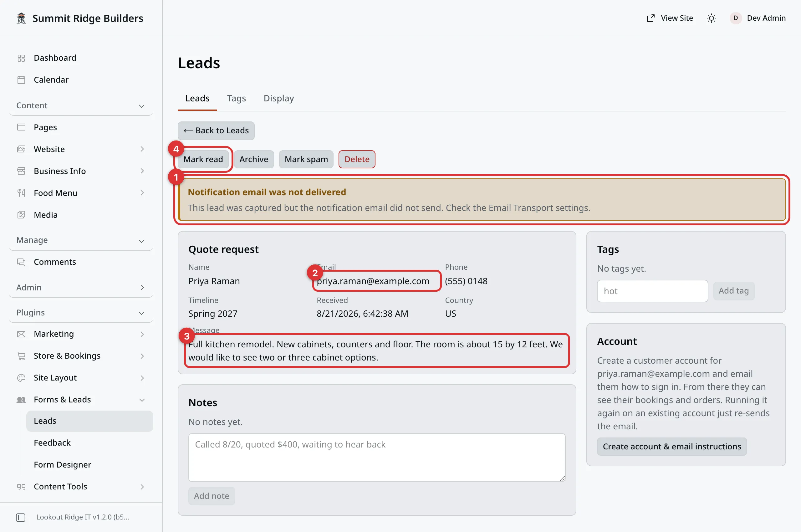This screenshot has height=532, width=801.
Task: Open the Dashboard grid icon
Action: coord(21,58)
